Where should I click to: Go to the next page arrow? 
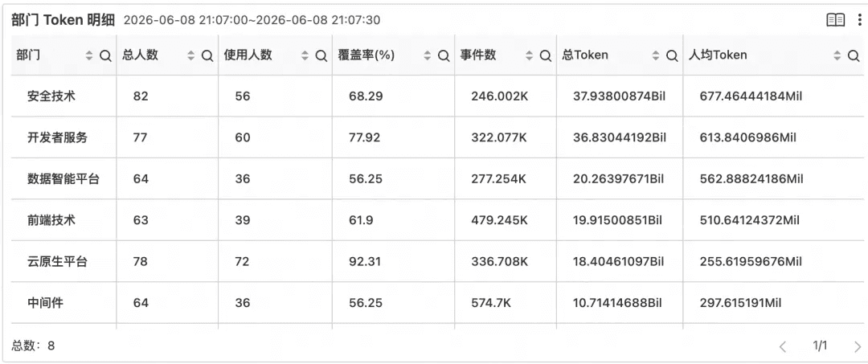(858, 347)
